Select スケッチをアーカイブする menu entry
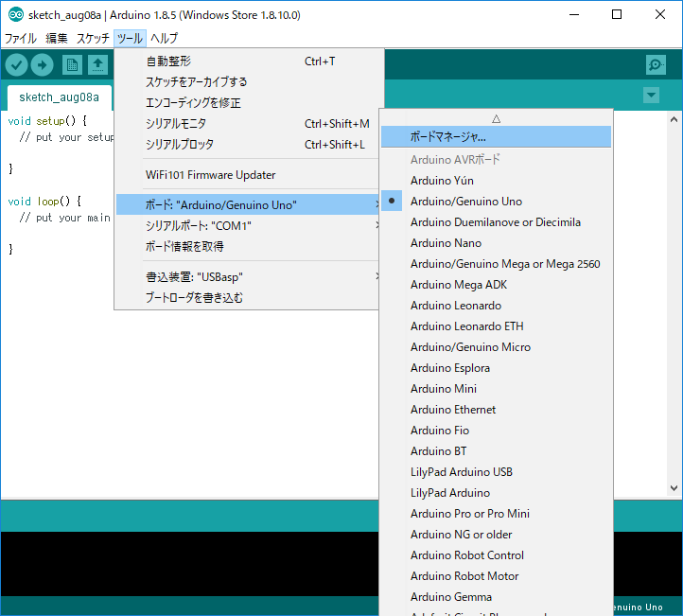 (248, 82)
